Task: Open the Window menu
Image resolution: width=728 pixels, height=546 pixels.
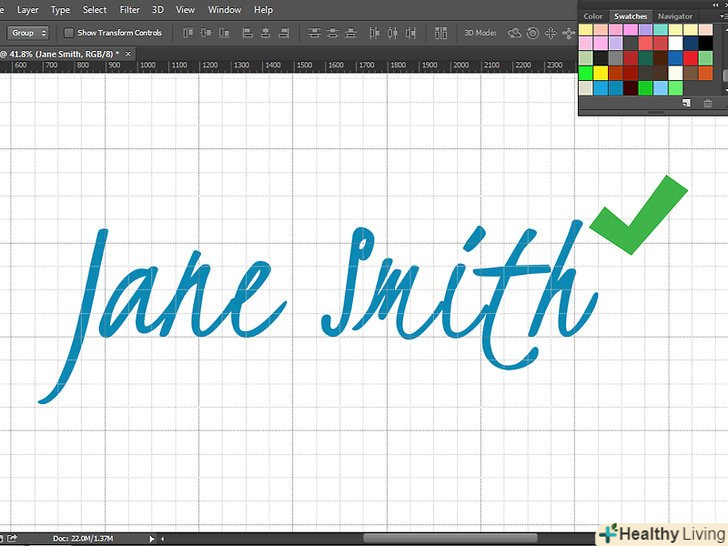Action: pyautogui.click(x=224, y=10)
